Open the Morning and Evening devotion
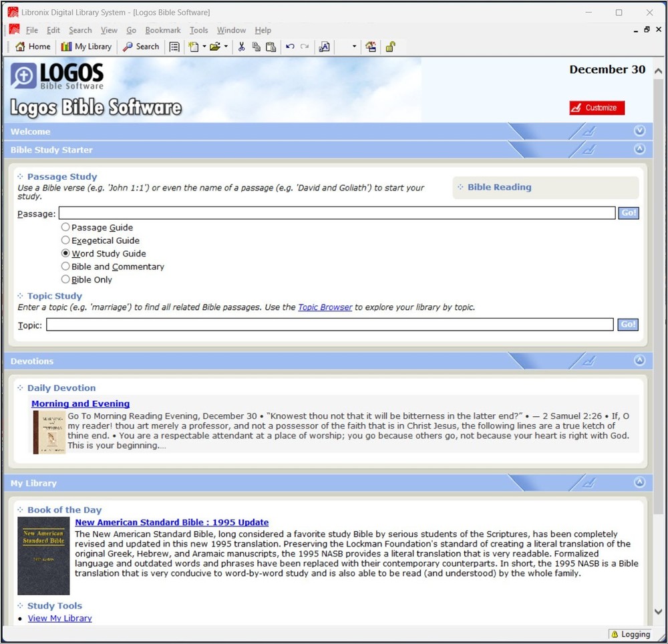This screenshot has height=644, width=668. [x=80, y=404]
